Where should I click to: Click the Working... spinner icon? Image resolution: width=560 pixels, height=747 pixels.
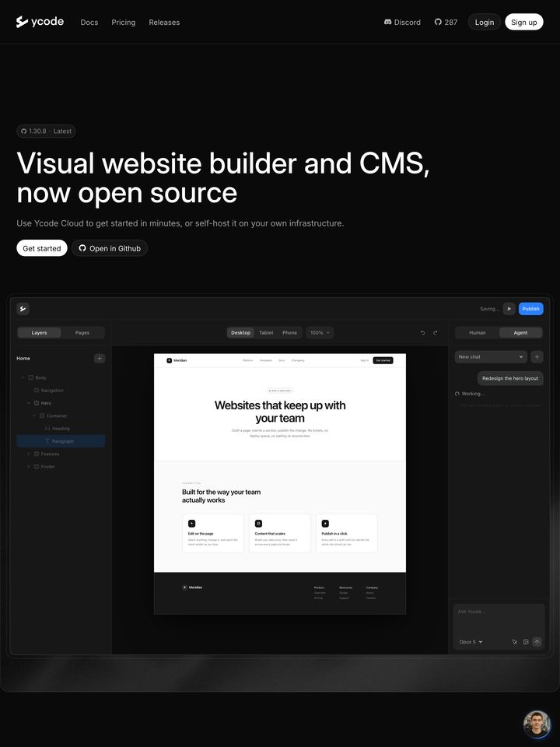click(x=457, y=394)
